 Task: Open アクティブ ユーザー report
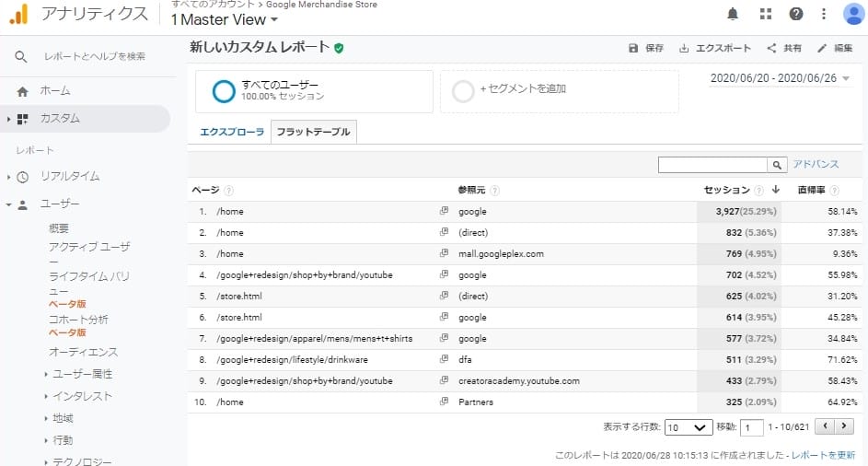pos(89,254)
